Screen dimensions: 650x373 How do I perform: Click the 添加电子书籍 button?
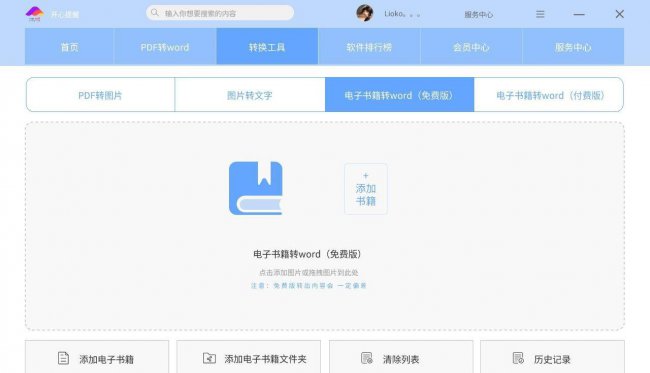[x=97, y=357]
